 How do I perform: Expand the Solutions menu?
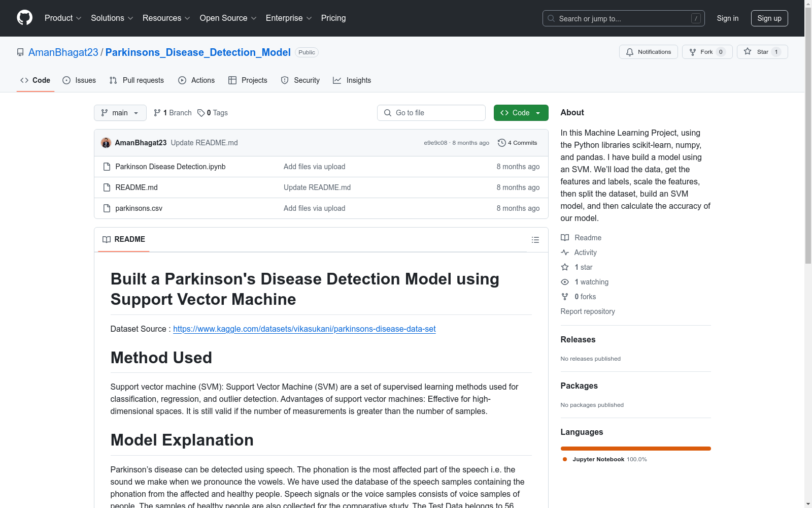(x=112, y=18)
